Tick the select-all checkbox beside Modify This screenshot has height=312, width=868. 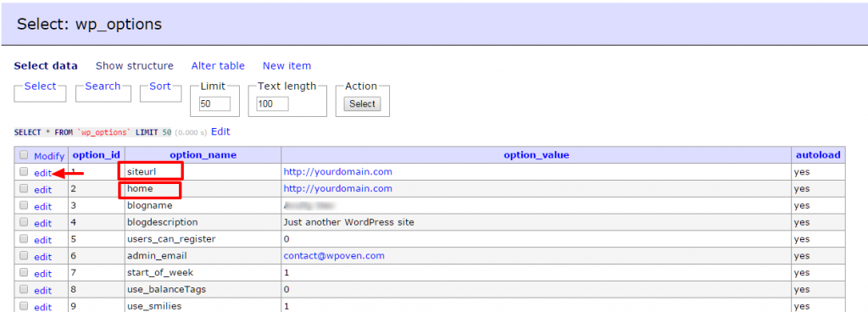[23, 155]
